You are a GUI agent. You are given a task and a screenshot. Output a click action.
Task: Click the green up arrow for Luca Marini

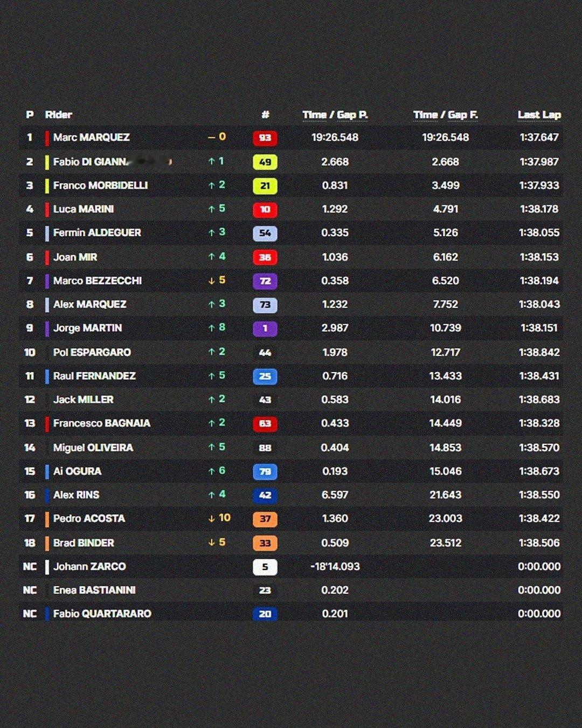pos(212,209)
